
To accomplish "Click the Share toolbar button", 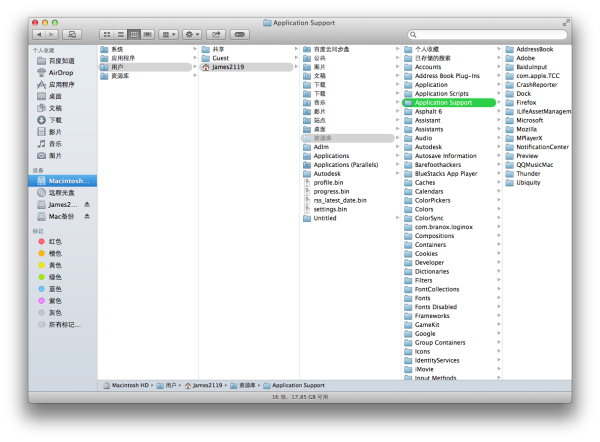I will click(x=216, y=34).
